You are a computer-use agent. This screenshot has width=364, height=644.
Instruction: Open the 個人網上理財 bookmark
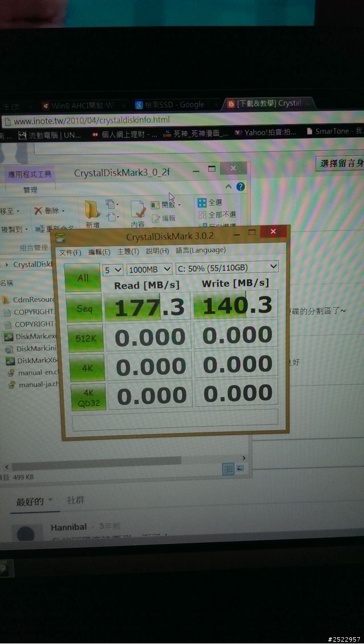point(125,134)
